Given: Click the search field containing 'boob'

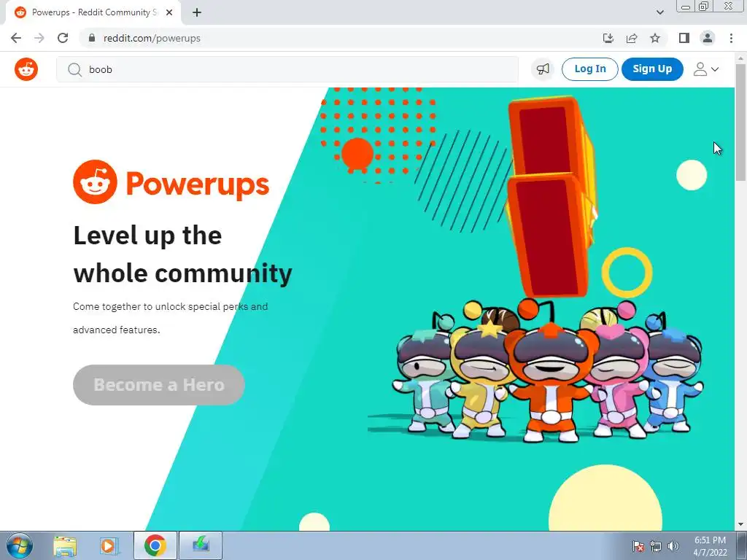Looking at the screenshot, I should tap(287, 69).
